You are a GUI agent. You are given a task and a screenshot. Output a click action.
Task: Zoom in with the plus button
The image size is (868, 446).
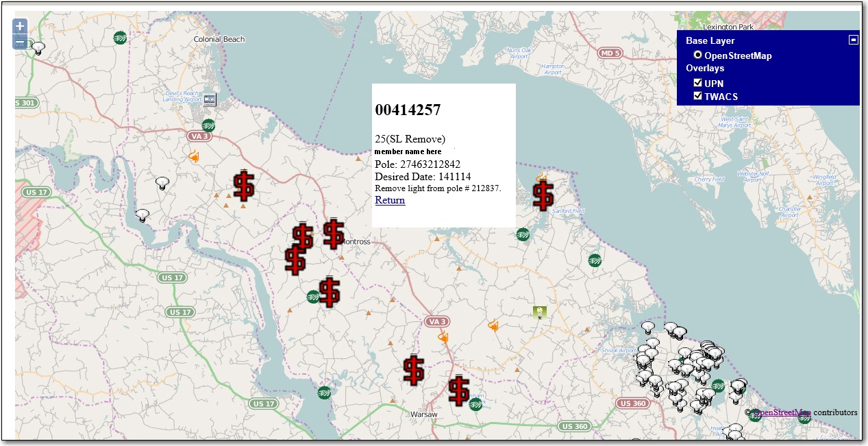pos(21,27)
